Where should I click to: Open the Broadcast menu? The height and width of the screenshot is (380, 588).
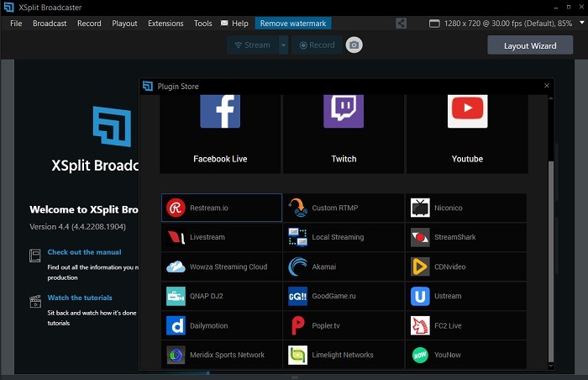pyautogui.click(x=50, y=24)
